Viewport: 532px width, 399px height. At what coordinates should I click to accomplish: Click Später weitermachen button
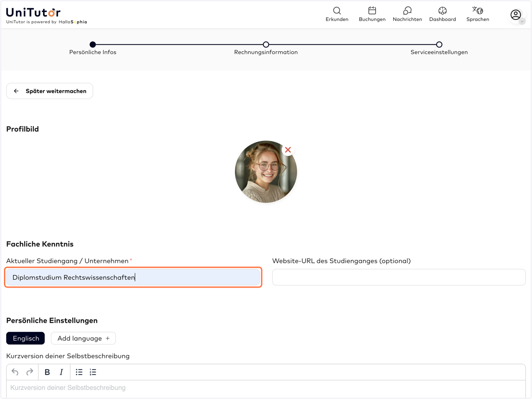(x=50, y=91)
